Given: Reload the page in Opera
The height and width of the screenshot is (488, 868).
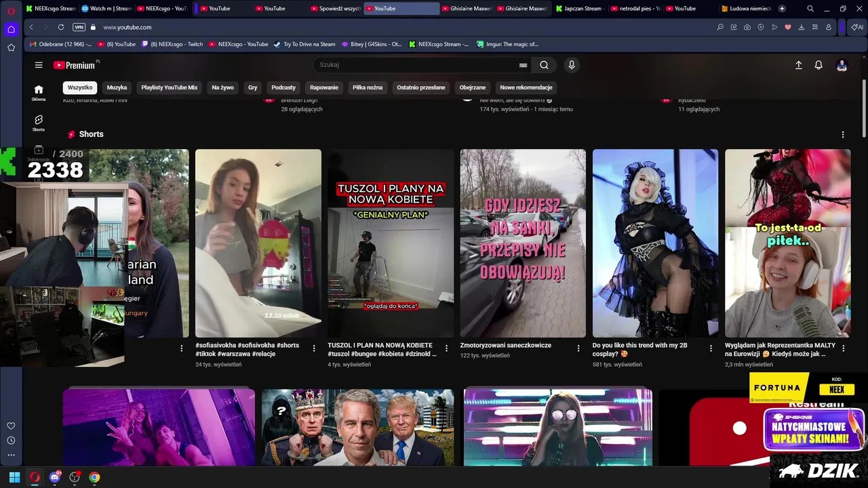Looking at the screenshot, I should tap(61, 27).
